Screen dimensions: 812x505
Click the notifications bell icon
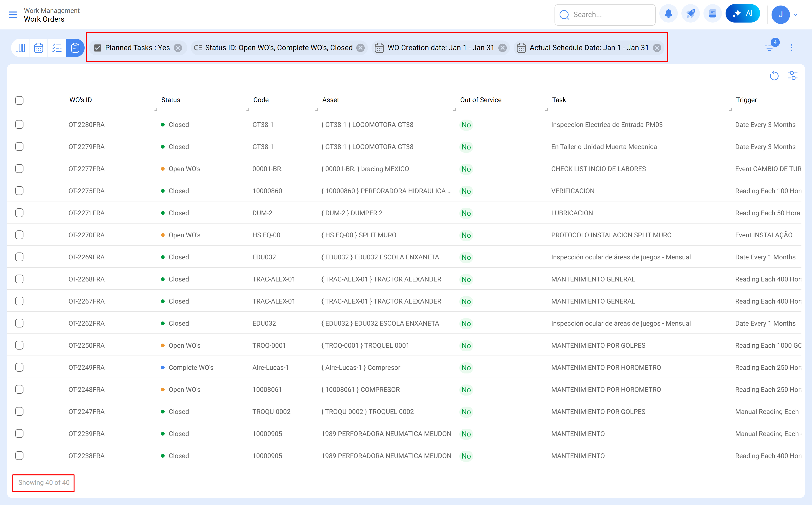[x=668, y=14]
